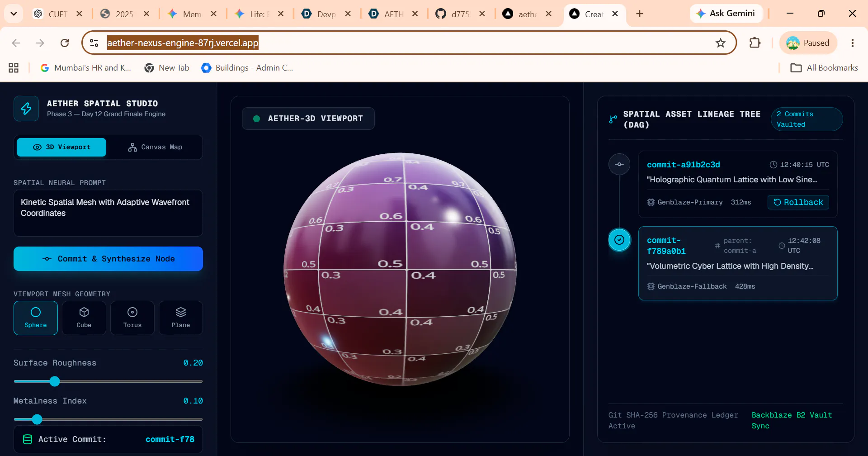Go forward to the next page
The height and width of the screenshot is (456, 868).
pos(40,43)
